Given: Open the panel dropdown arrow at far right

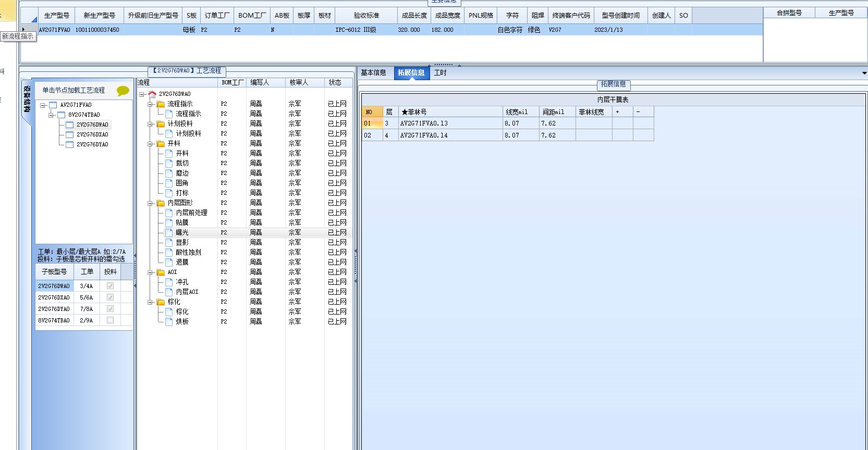Looking at the screenshot, I should coord(864,73).
